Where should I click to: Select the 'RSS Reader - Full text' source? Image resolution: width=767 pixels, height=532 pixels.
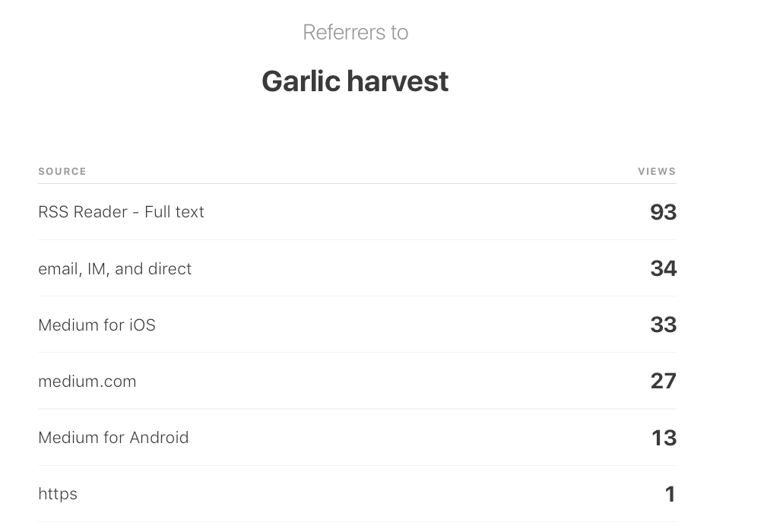tap(121, 212)
